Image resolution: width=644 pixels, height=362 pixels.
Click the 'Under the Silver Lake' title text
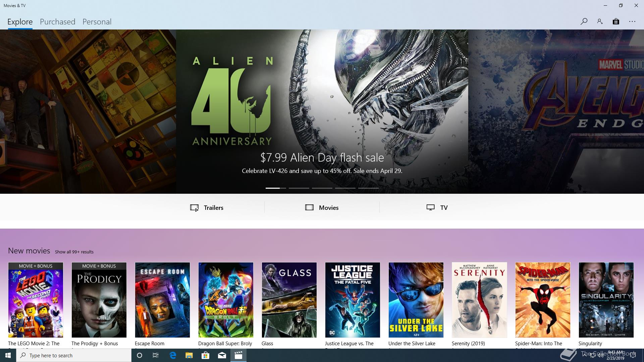pos(412,344)
